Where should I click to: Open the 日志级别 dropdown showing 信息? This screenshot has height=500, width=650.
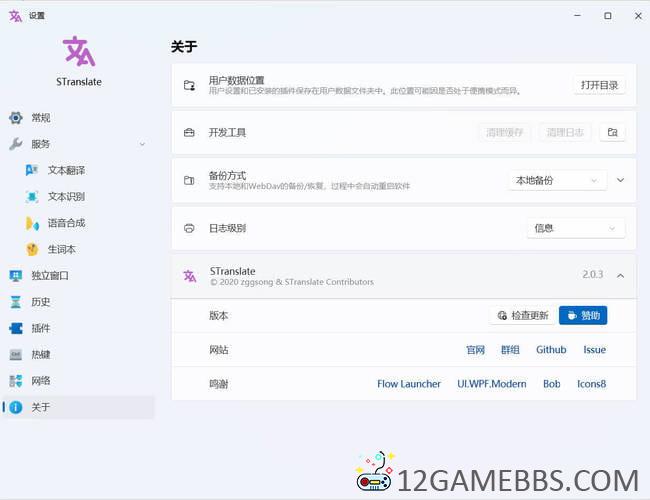pos(575,228)
